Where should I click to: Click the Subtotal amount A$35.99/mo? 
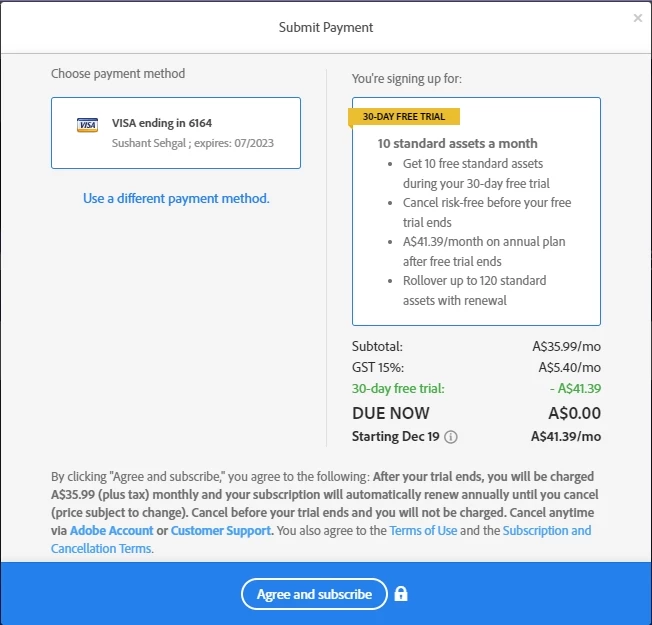566,346
